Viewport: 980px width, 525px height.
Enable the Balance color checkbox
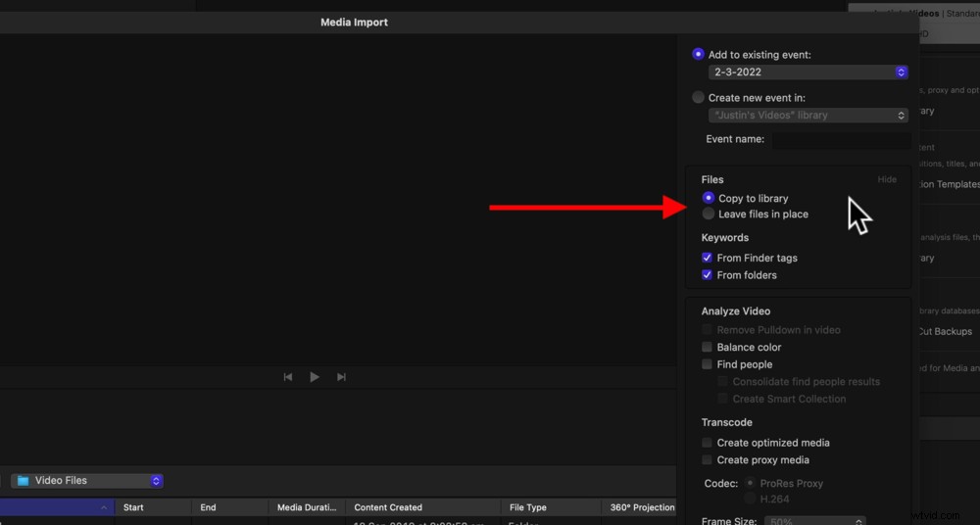coord(707,347)
